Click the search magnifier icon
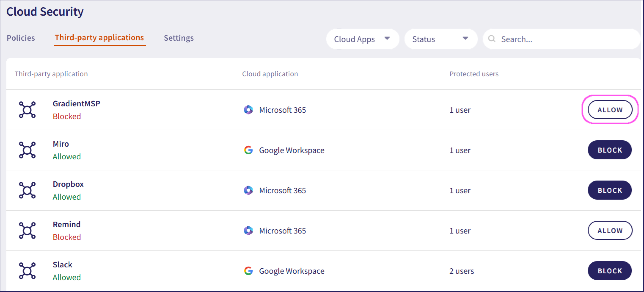The image size is (644, 292). pos(491,39)
